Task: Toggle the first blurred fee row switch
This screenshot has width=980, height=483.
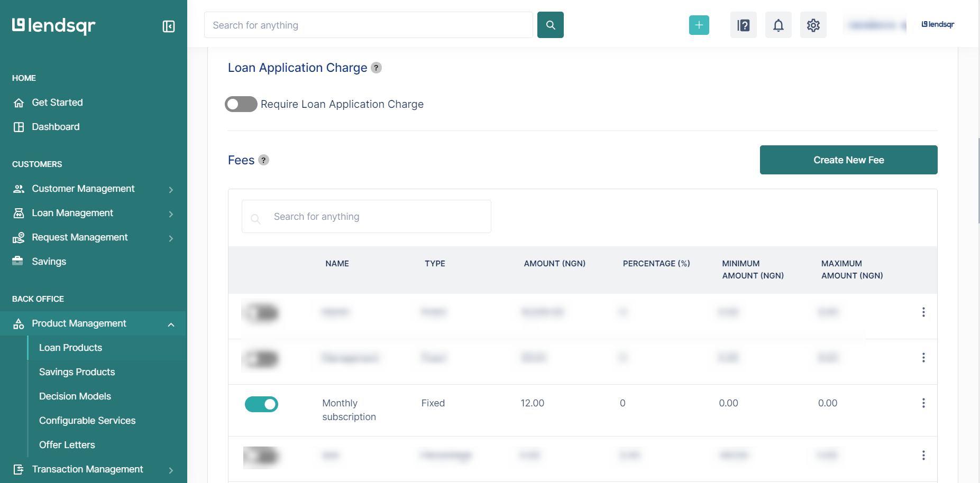Action: point(261,313)
